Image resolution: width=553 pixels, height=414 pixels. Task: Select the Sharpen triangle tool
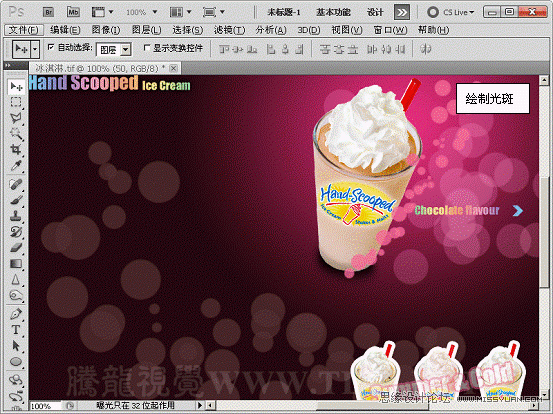(x=16, y=280)
